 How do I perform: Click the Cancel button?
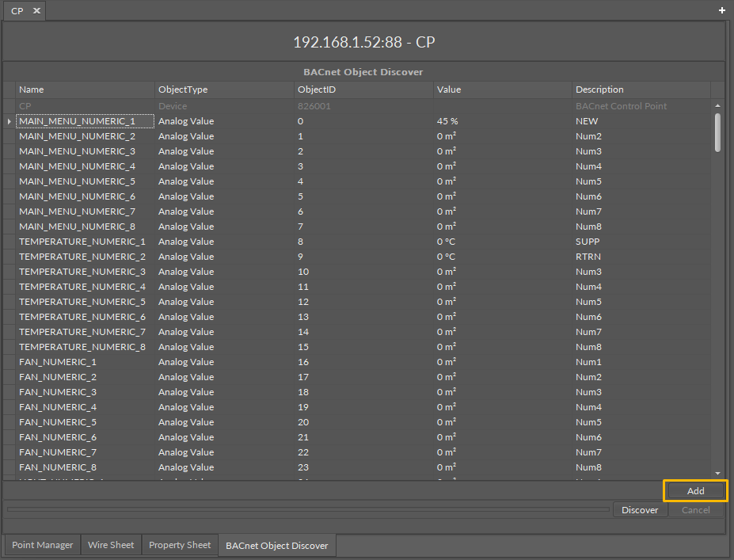(x=695, y=509)
